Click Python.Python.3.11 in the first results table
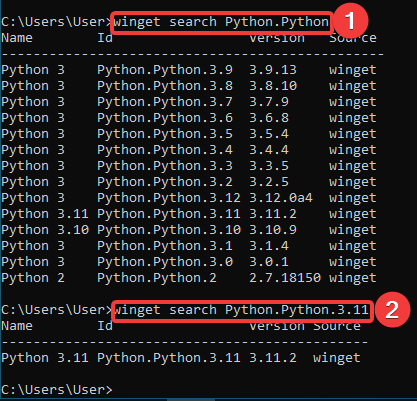 point(169,214)
